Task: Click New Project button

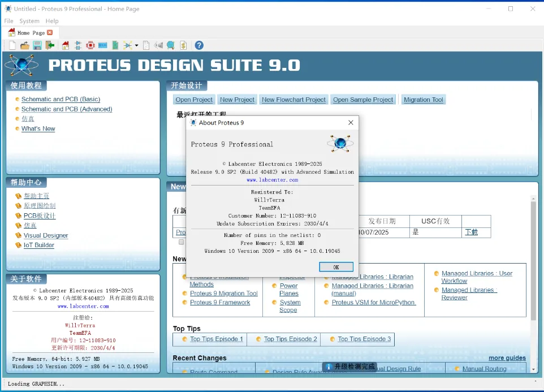Action: pos(237,100)
